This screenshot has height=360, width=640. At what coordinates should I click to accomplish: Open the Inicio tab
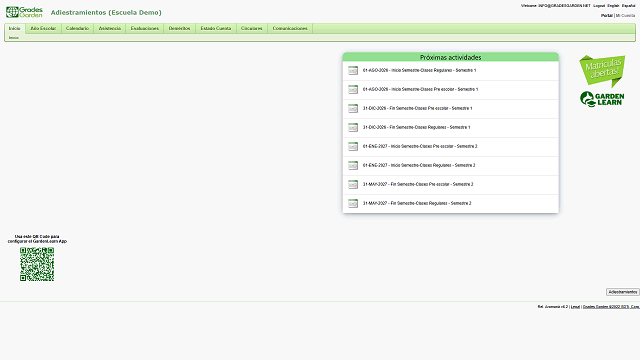pos(14,28)
